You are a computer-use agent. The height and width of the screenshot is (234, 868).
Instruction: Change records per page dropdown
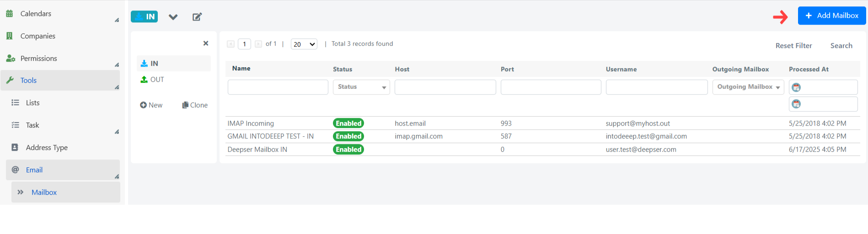304,44
